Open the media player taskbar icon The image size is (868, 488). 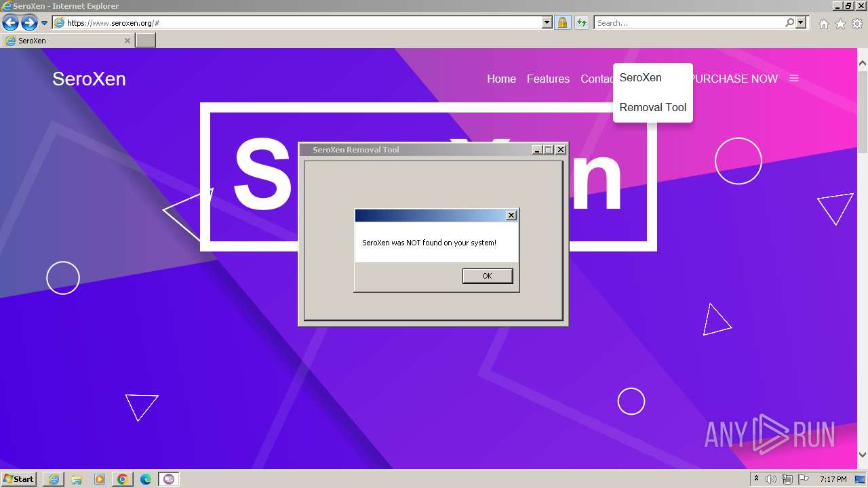(100, 479)
